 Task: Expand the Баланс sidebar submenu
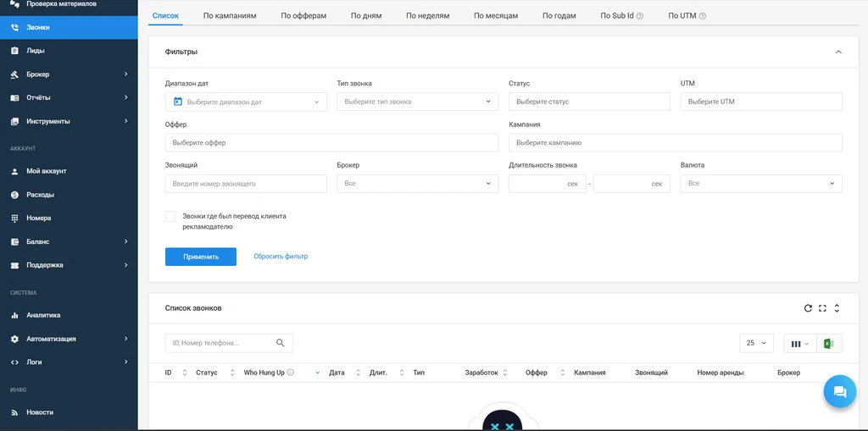(x=126, y=242)
